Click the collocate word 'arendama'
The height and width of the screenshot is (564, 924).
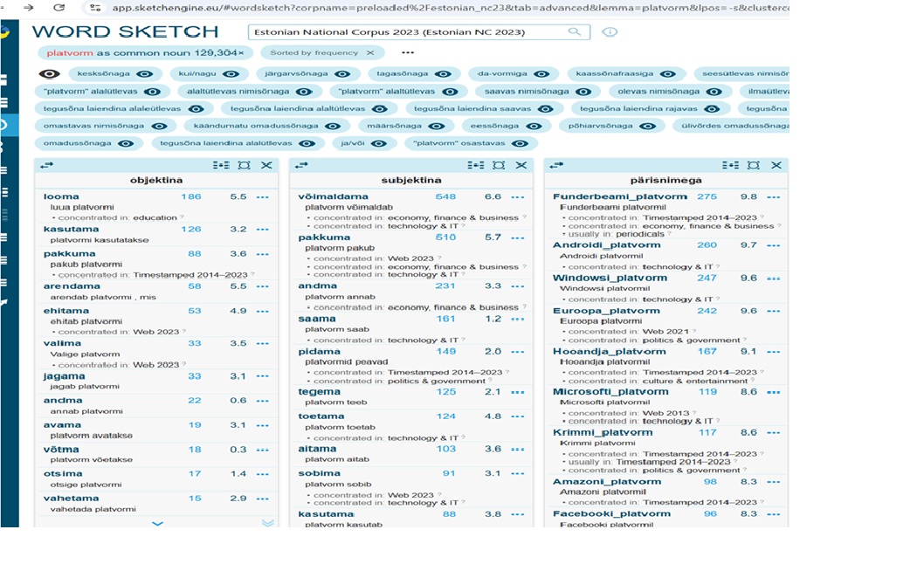72,286
